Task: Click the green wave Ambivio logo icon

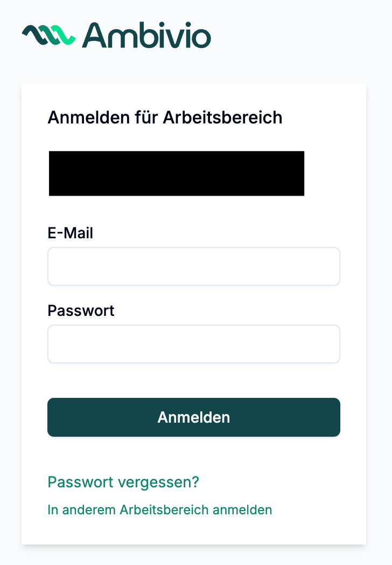Action: click(48, 35)
